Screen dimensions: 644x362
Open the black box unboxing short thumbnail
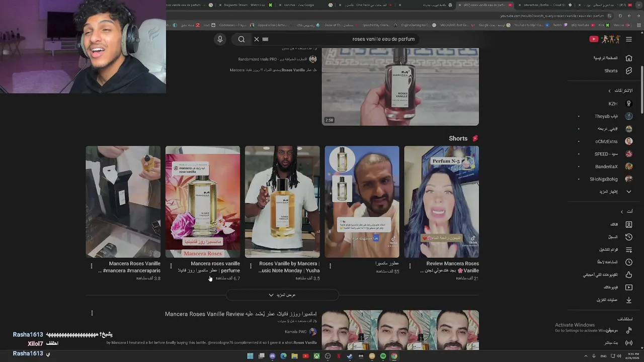click(x=123, y=202)
